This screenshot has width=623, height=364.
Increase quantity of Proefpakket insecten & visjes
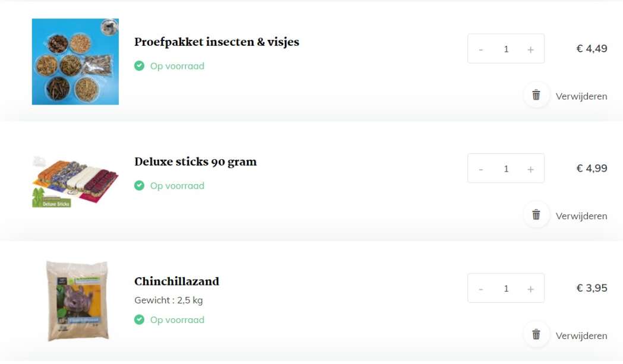point(530,49)
